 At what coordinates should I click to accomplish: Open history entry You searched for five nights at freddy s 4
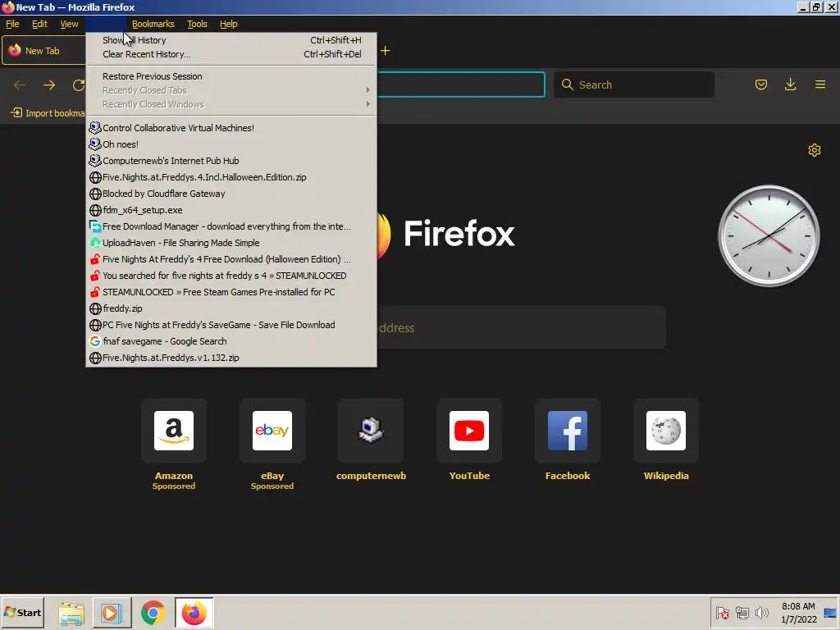pyautogui.click(x=231, y=276)
